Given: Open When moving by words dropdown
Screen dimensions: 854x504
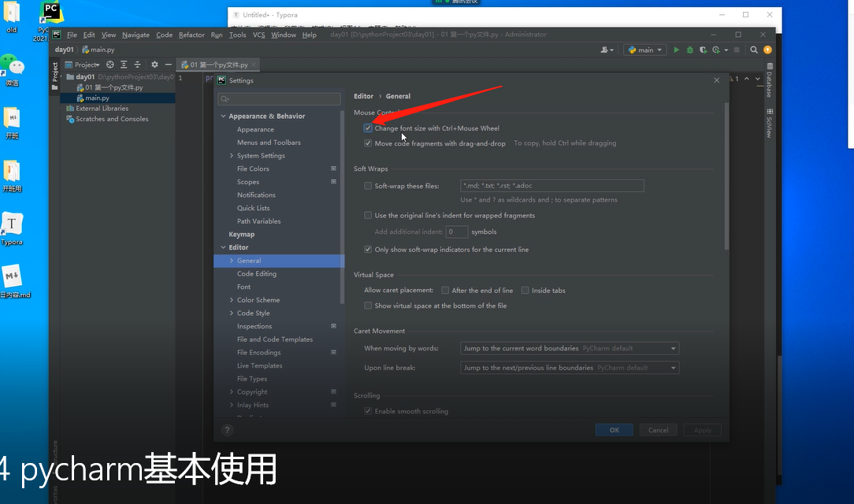Looking at the screenshot, I should 570,348.
